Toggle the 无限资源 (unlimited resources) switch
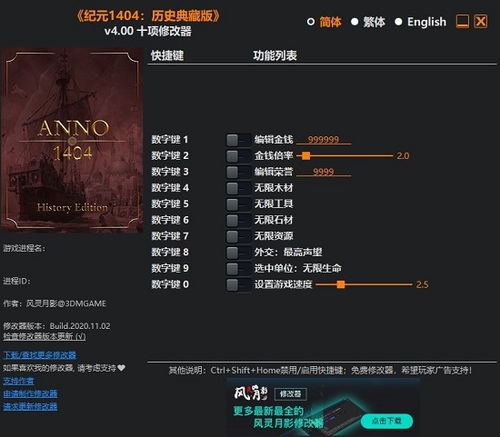This screenshot has height=437, width=500. [x=238, y=236]
